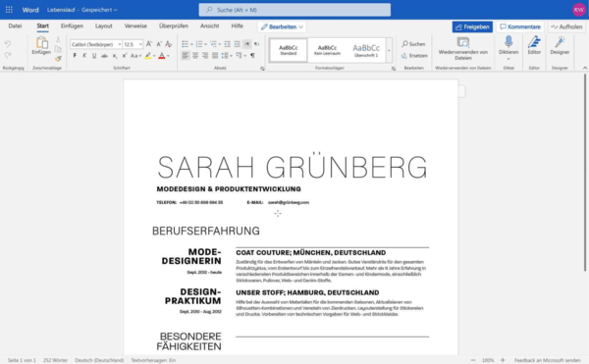This screenshot has width=589, height=364.
Task: Click the Freigeben share button
Action: tap(472, 26)
